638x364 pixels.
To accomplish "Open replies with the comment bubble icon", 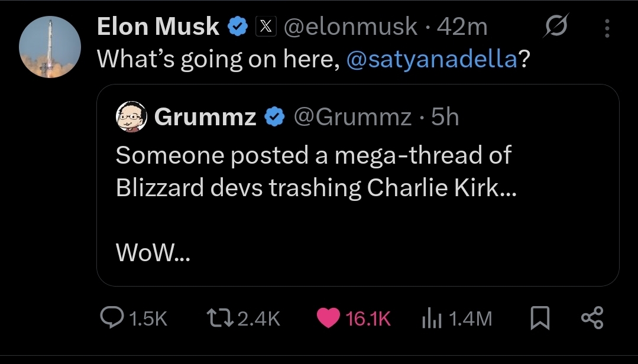I will pos(112,318).
